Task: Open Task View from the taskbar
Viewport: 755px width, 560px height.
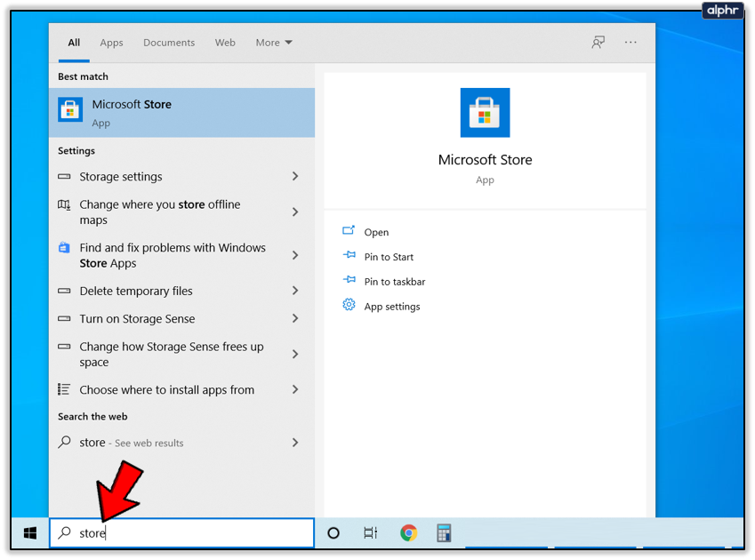Action: coord(370,533)
